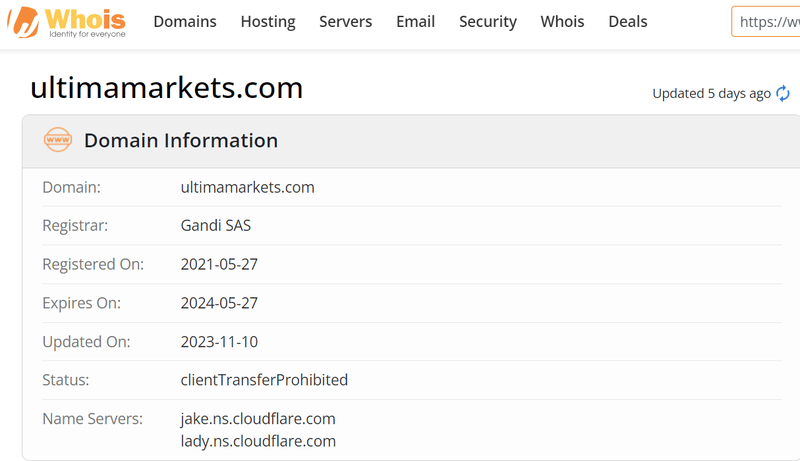Focus the URL search input field

click(766, 21)
